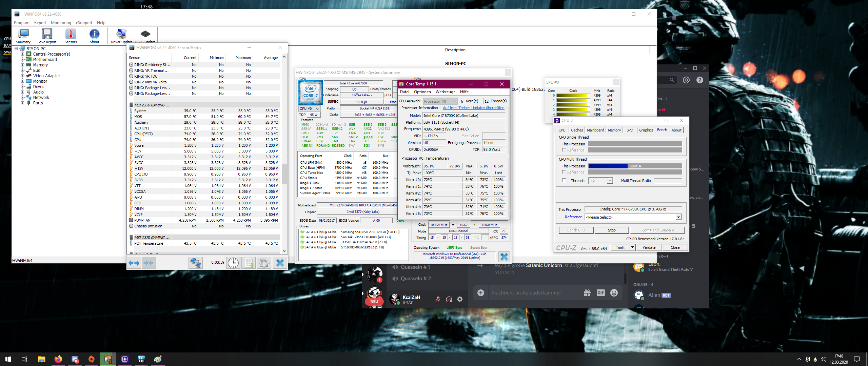Screen dimensions: 868x366
Task: Enable the Single Thread Reference checkbox
Action: pyautogui.click(x=564, y=150)
